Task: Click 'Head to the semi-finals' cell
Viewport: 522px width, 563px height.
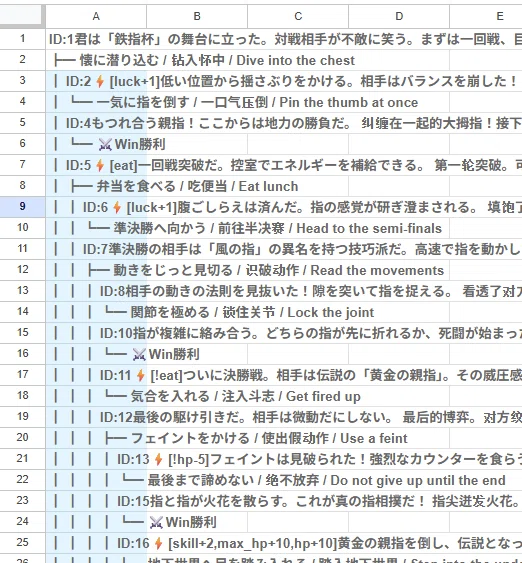Action: pyautogui.click(x=247, y=228)
